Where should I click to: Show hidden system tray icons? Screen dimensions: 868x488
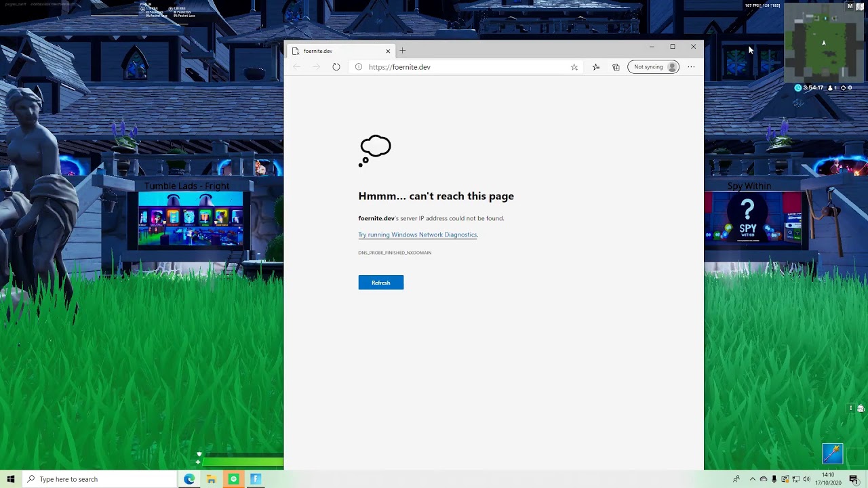click(752, 479)
